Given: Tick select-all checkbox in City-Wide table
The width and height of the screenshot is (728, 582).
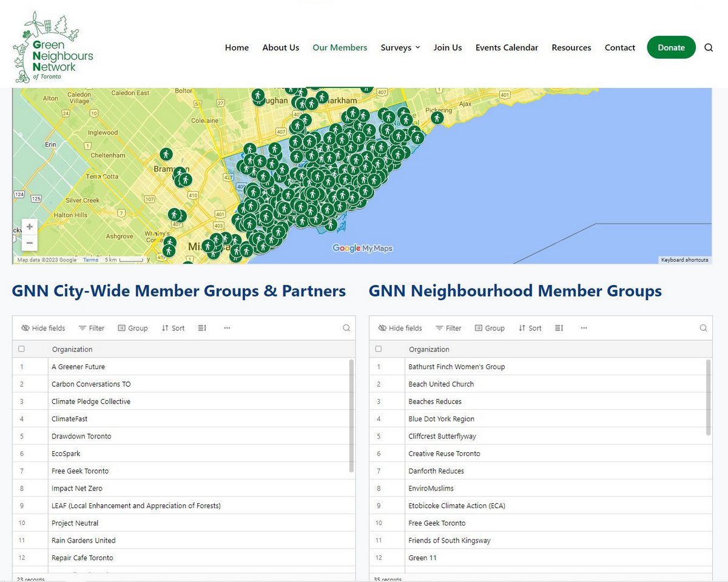Looking at the screenshot, I should tap(22, 349).
